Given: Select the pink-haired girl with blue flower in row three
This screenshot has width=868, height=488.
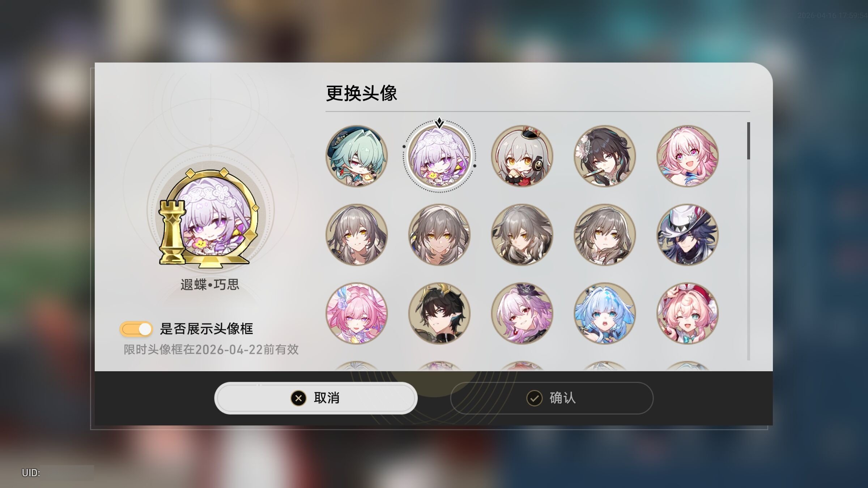Looking at the screenshot, I should [x=357, y=313].
